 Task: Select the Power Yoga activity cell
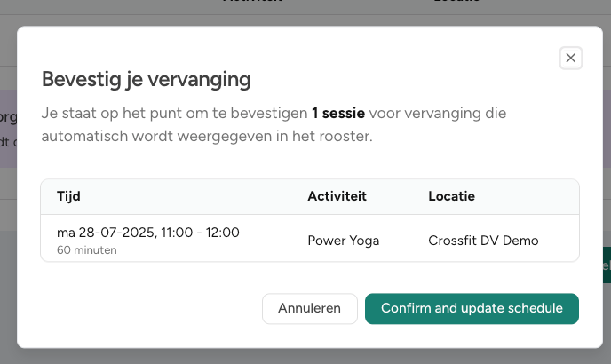(x=344, y=241)
